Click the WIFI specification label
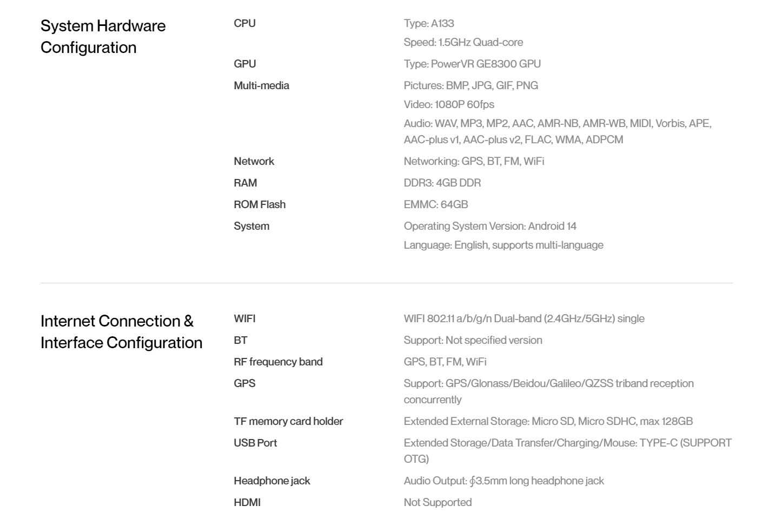 [x=244, y=318]
